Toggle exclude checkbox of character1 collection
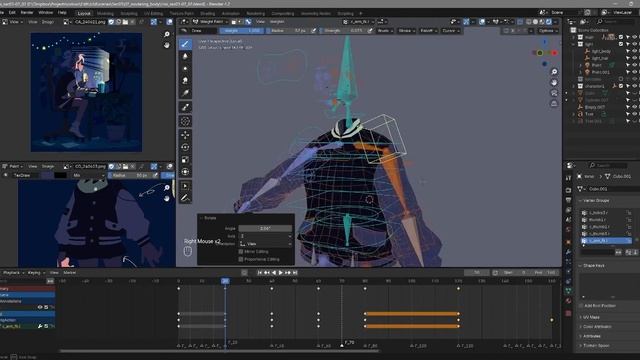The width and height of the screenshot is (640, 360). click(x=621, y=86)
